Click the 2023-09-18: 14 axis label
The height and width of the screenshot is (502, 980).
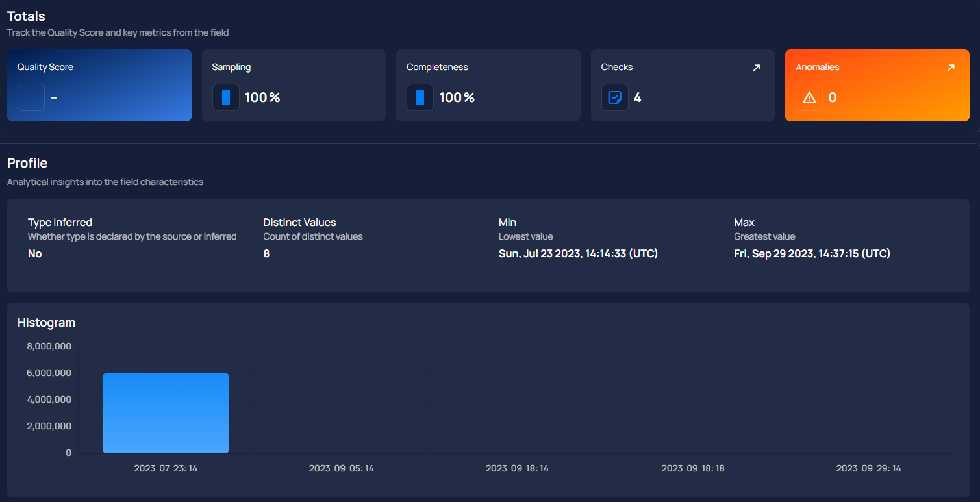point(517,468)
